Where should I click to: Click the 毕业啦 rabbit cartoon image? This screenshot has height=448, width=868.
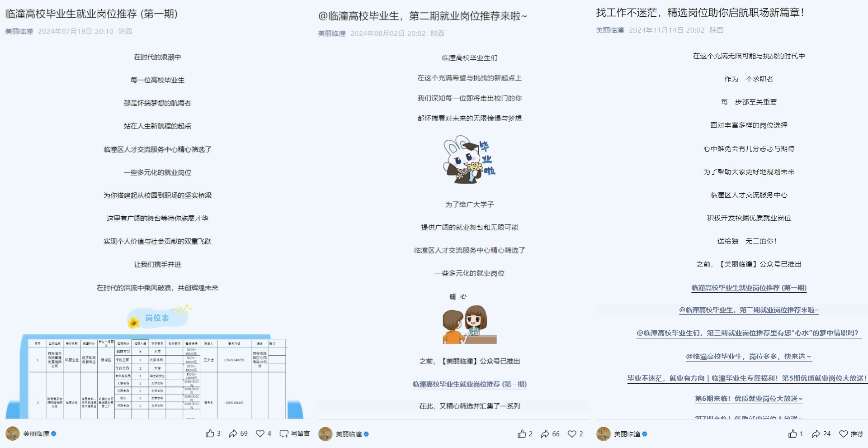469,159
